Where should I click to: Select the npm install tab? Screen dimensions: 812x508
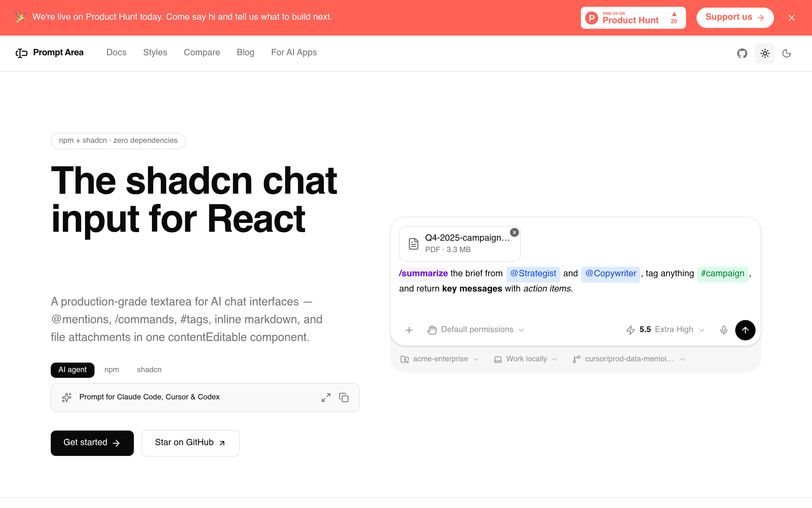pyautogui.click(x=111, y=370)
